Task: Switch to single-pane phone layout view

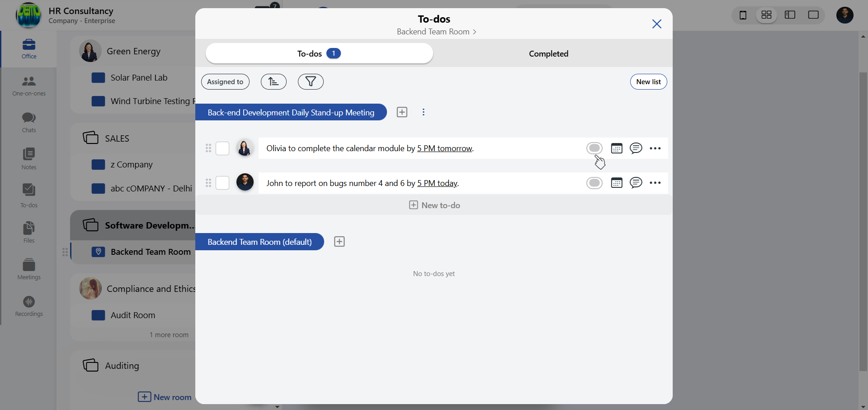Action: (743, 15)
